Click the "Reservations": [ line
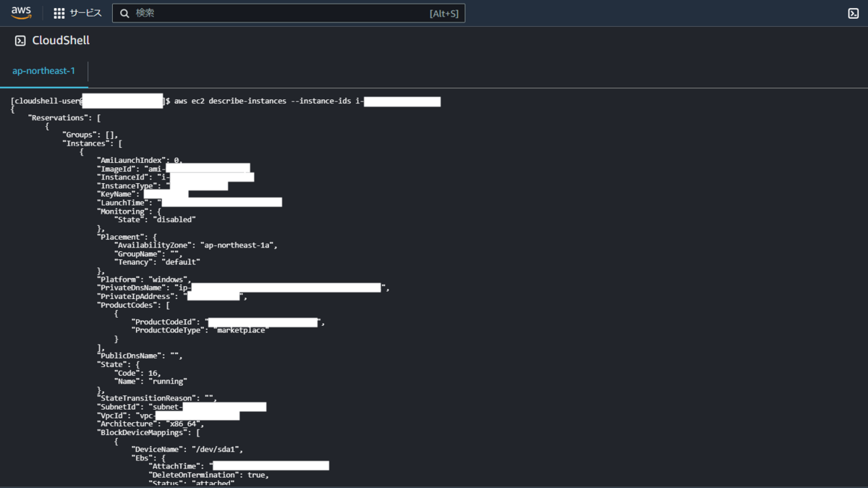 point(64,118)
